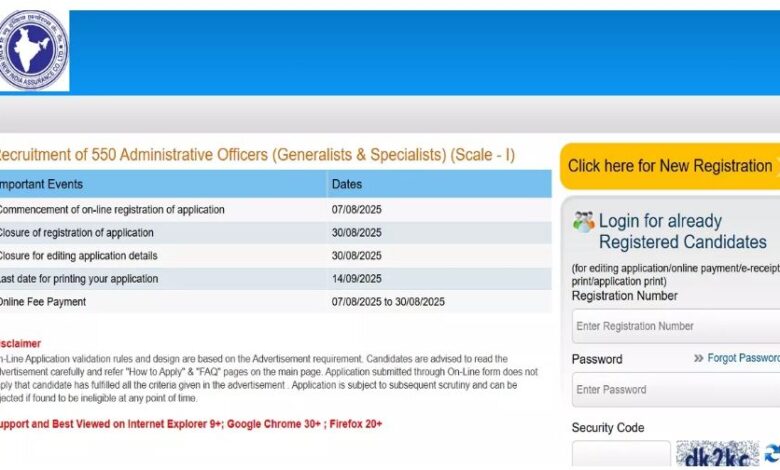Select the Closure for editing application details row

click(276, 256)
